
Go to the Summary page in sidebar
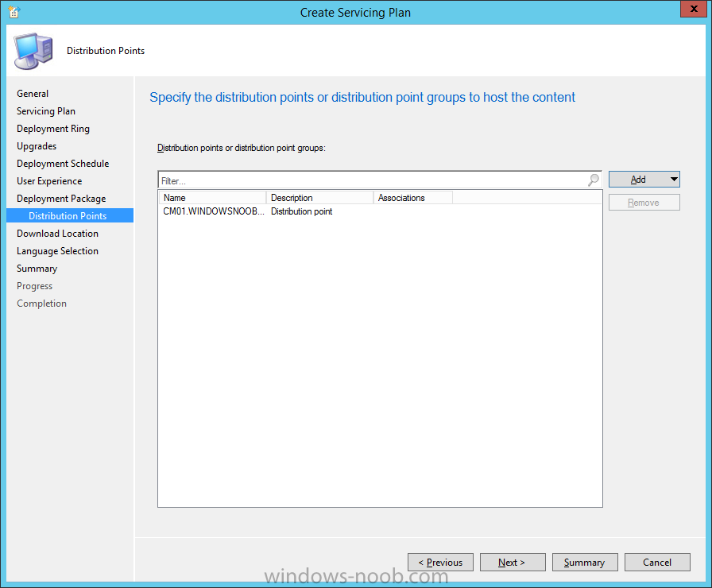tap(37, 269)
